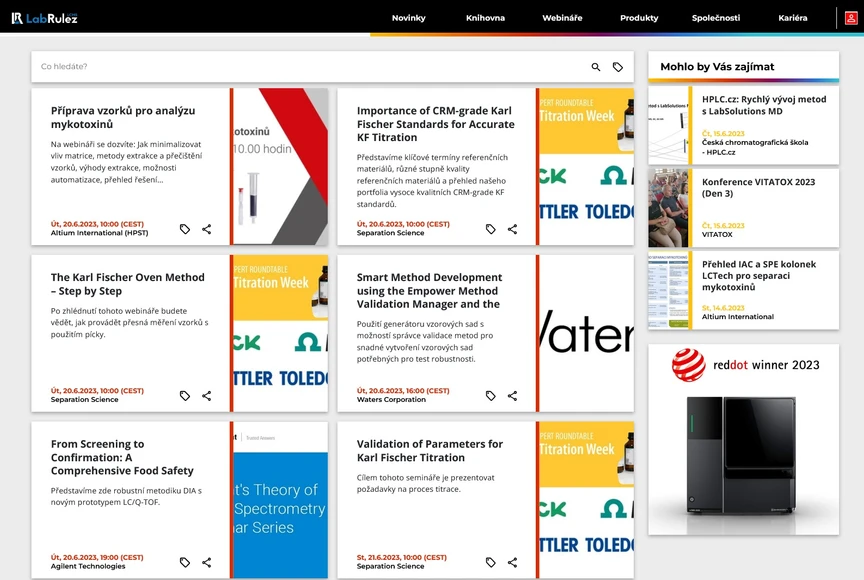Click date 'Út, 20.6.2023, 16:00 (CEST)'
The width and height of the screenshot is (864, 580).
click(x=403, y=391)
